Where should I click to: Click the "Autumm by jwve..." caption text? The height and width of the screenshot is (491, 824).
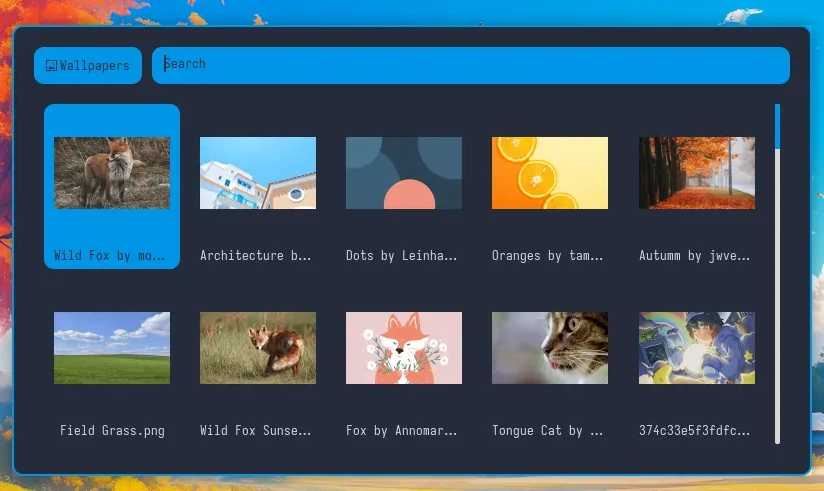(x=695, y=256)
